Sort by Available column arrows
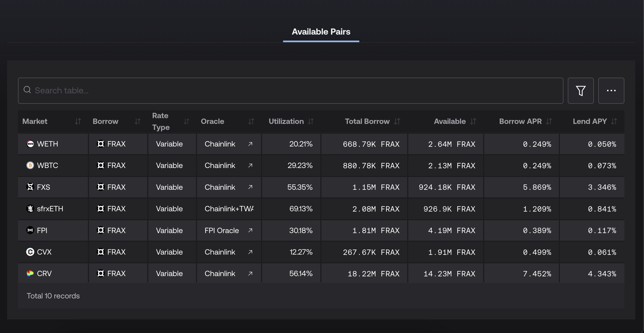 pos(473,121)
